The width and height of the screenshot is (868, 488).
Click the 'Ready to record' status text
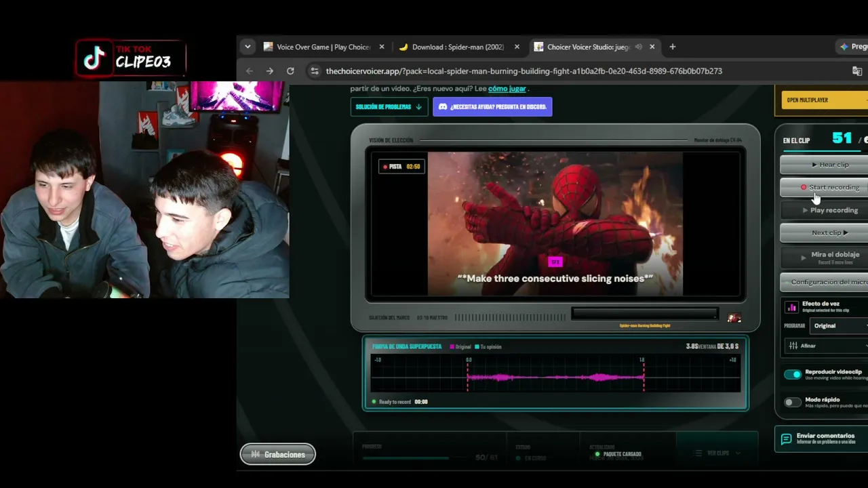click(395, 402)
